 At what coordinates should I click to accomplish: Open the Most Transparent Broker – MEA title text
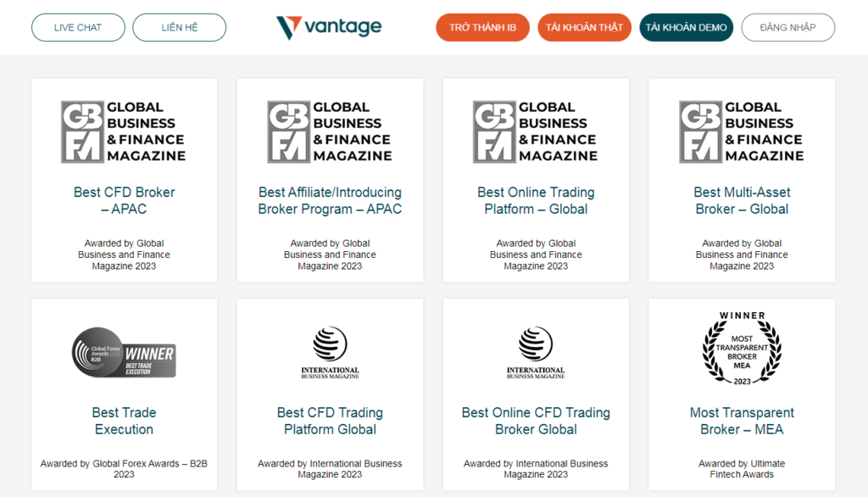coord(742,421)
